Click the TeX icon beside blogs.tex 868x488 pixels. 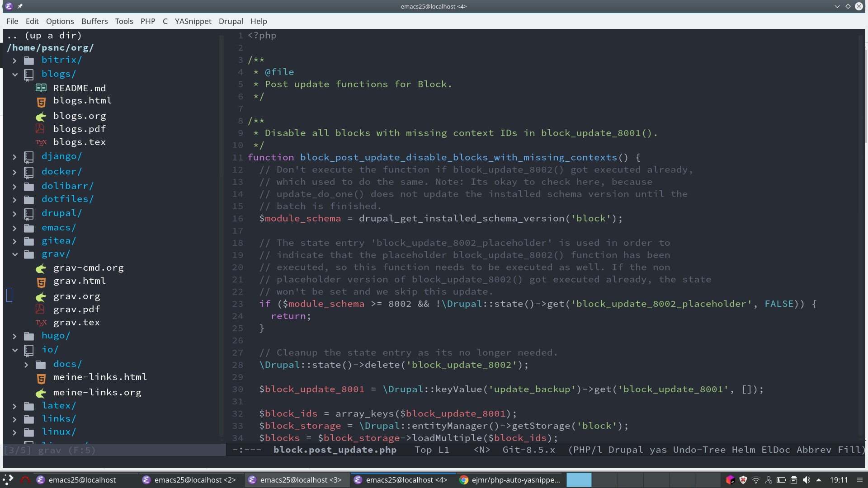pyautogui.click(x=41, y=143)
